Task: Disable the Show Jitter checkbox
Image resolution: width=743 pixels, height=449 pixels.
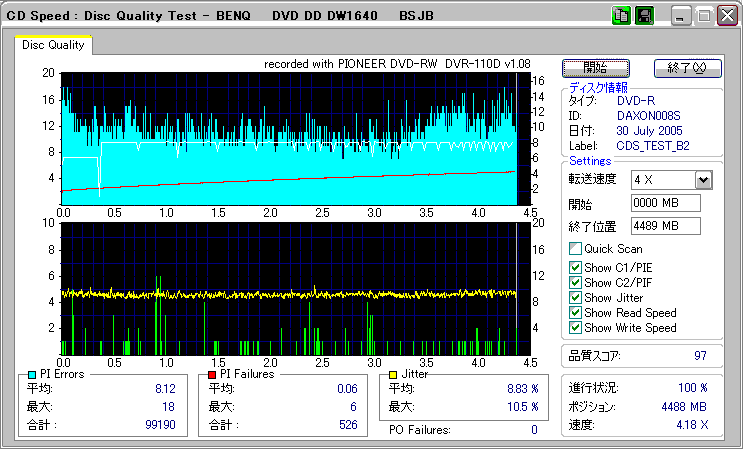Action: click(575, 297)
